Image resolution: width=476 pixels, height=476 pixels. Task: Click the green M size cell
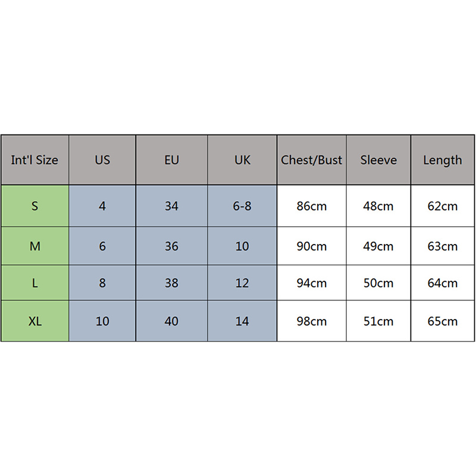(x=35, y=246)
